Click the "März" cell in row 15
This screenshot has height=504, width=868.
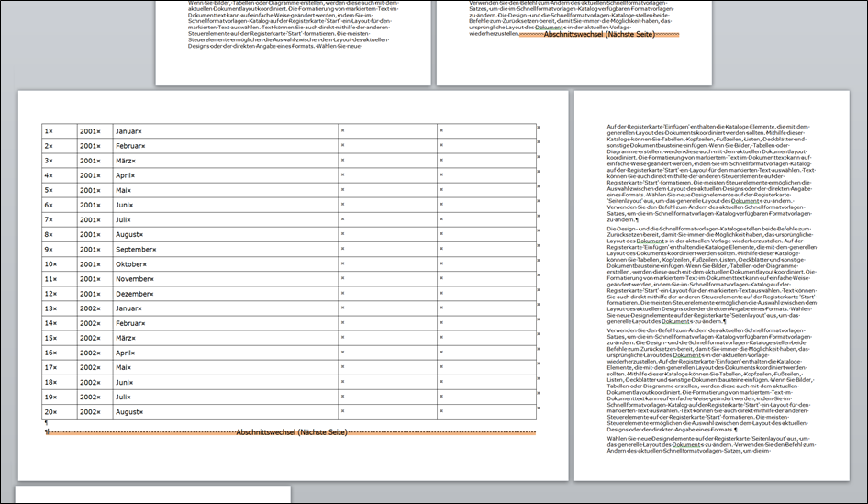127,338
